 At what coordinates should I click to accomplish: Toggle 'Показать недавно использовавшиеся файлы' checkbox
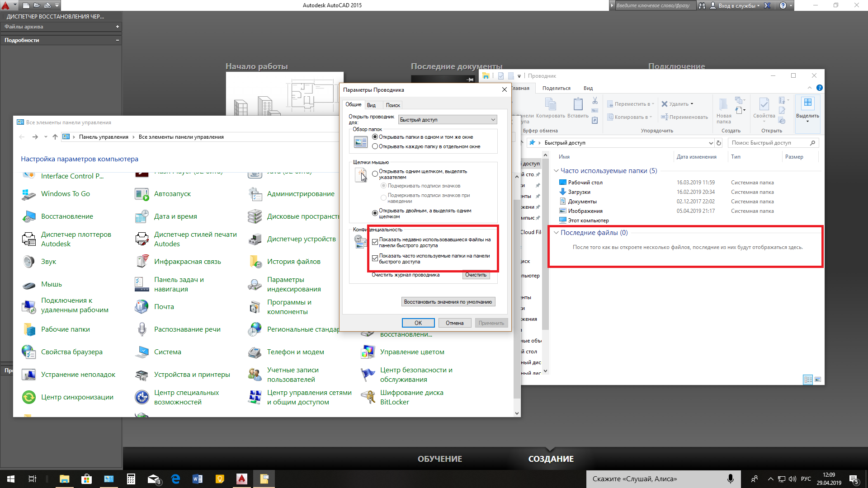click(x=375, y=242)
